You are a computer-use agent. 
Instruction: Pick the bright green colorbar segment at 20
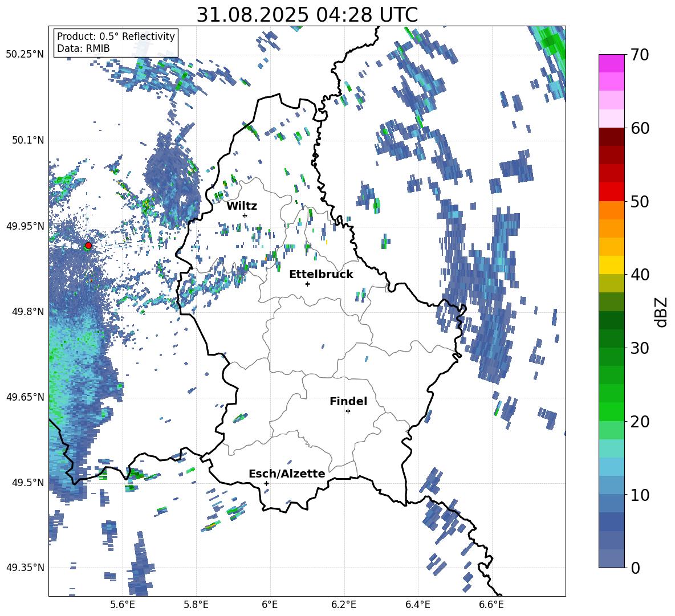pyautogui.click(x=611, y=411)
